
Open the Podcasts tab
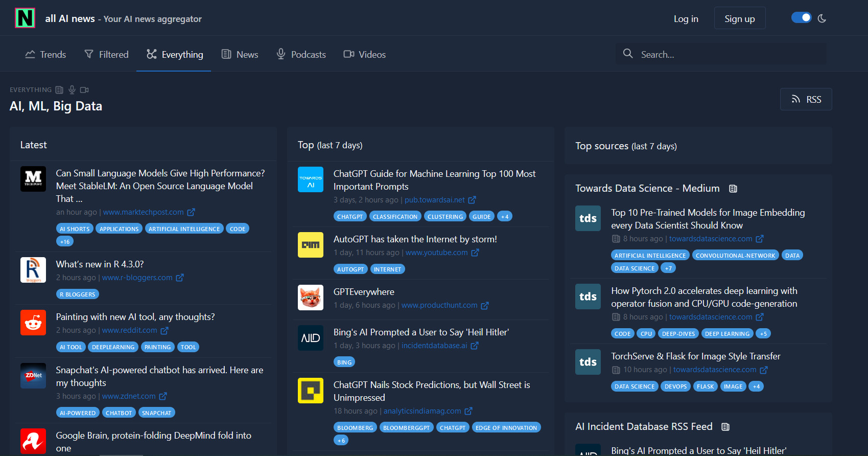point(301,54)
